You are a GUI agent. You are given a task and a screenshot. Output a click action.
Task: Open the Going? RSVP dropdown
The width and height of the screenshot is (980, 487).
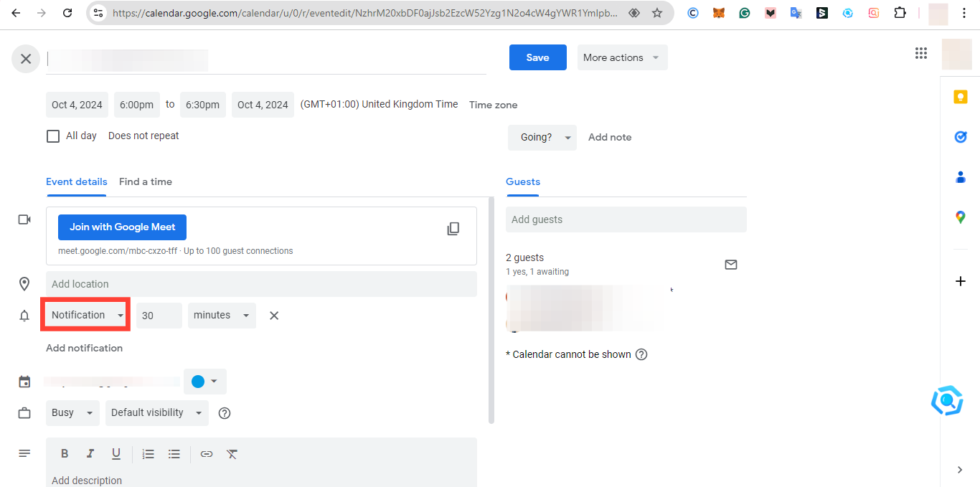click(x=542, y=137)
